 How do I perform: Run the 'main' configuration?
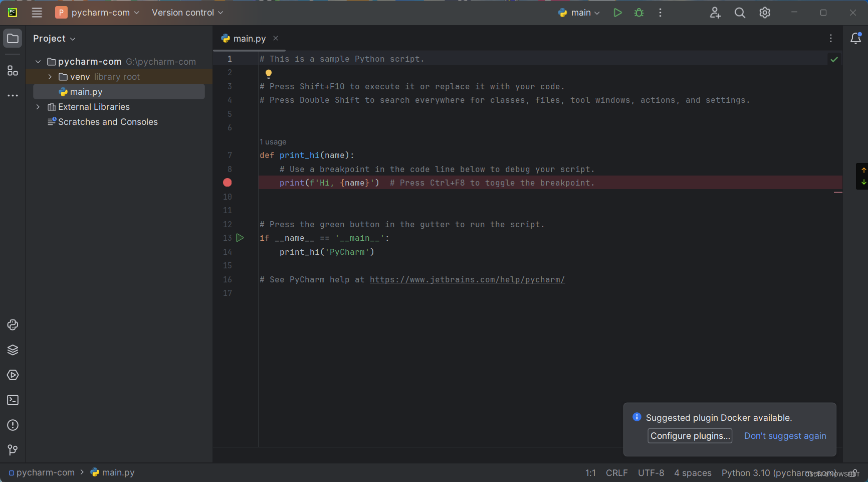tap(617, 13)
